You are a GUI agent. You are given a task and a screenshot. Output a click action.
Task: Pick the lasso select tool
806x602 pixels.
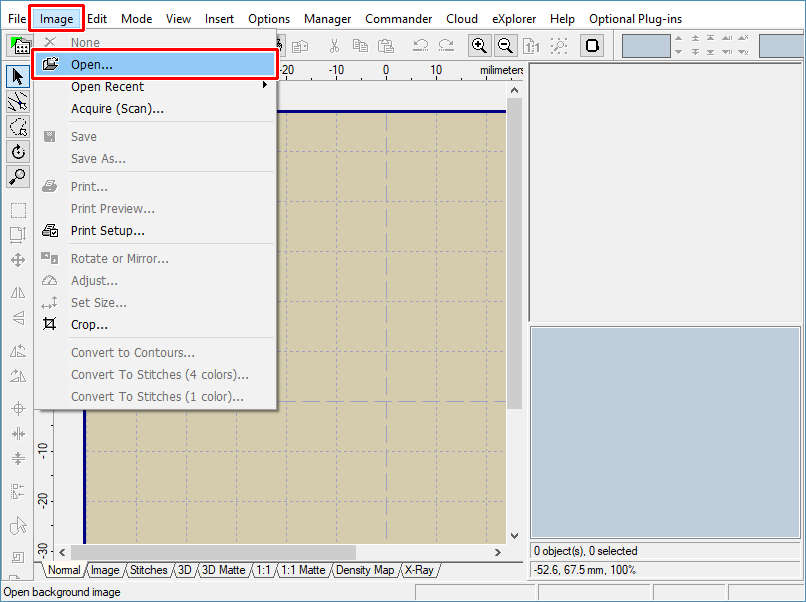(18, 126)
